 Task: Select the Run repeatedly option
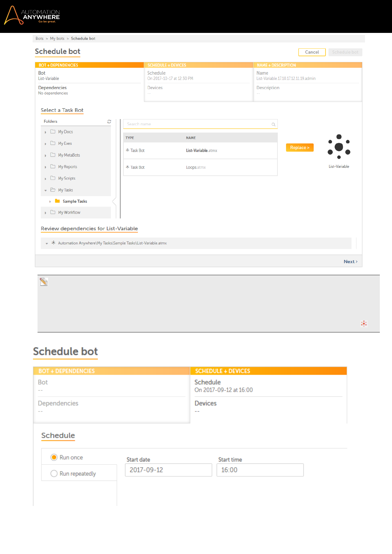(54, 473)
